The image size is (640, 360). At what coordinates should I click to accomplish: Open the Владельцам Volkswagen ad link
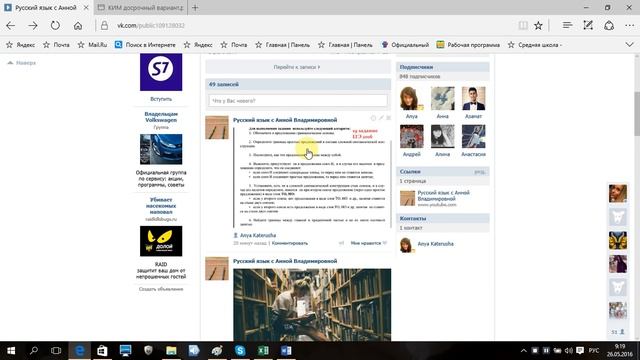[161, 117]
